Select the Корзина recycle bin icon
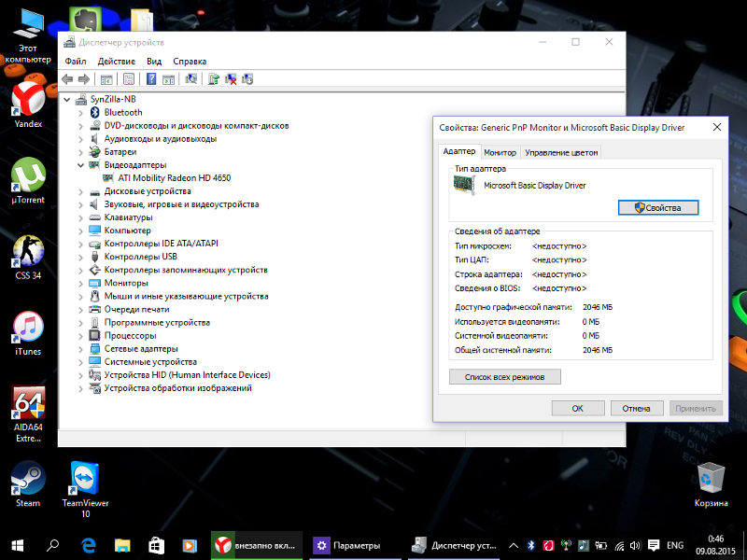The height and width of the screenshot is (560, 747). click(x=711, y=484)
